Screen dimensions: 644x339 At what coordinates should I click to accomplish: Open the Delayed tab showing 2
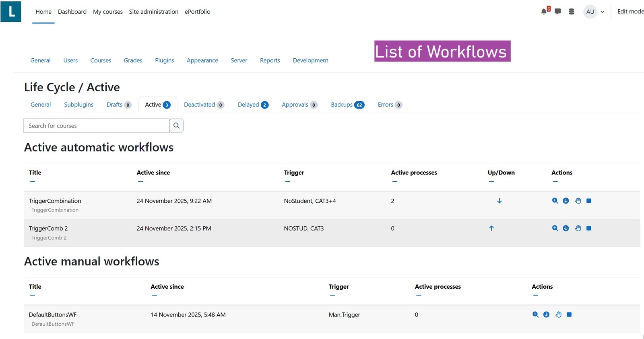(x=253, y=105)
